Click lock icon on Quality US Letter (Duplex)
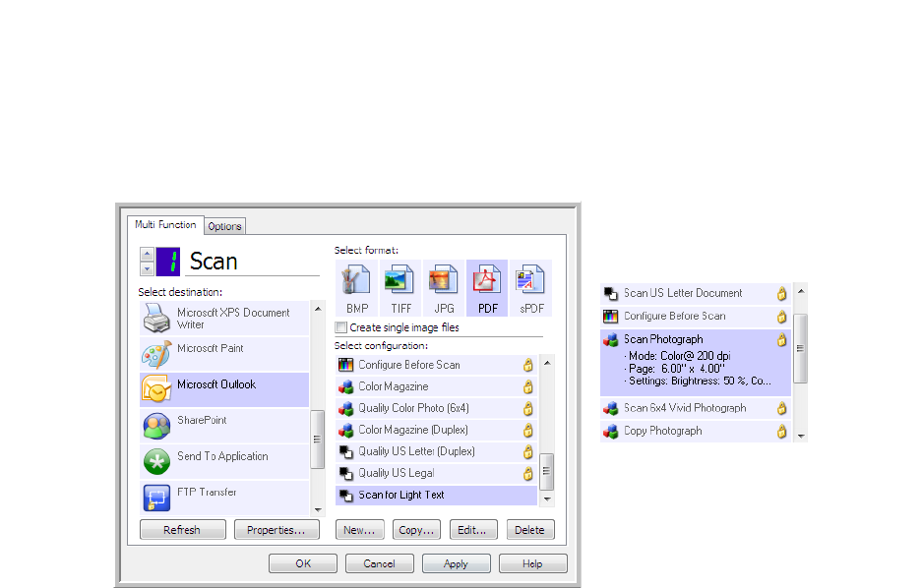This screenshot has height=588, width=921. (528, 452)
